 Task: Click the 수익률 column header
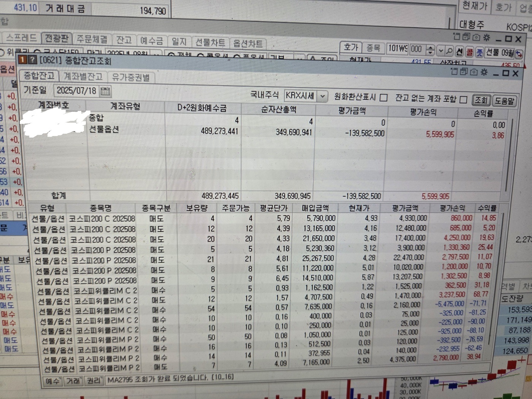(487, 208)
